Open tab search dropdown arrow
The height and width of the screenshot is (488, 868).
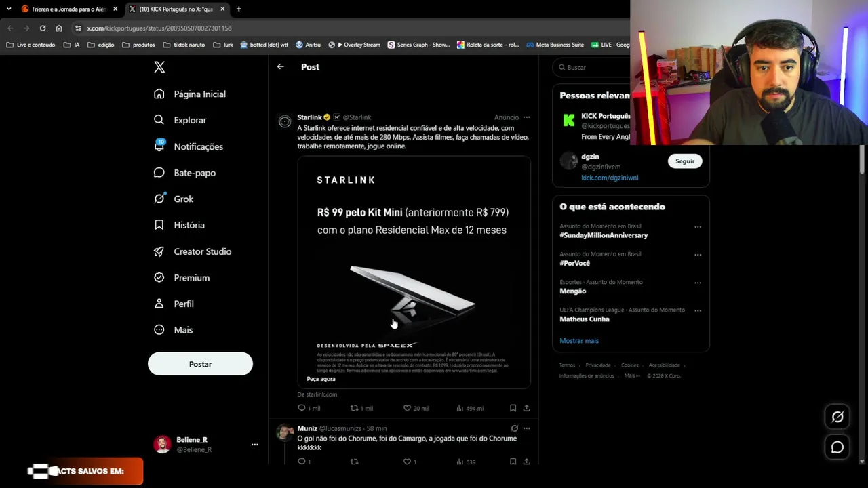(9, 9)
